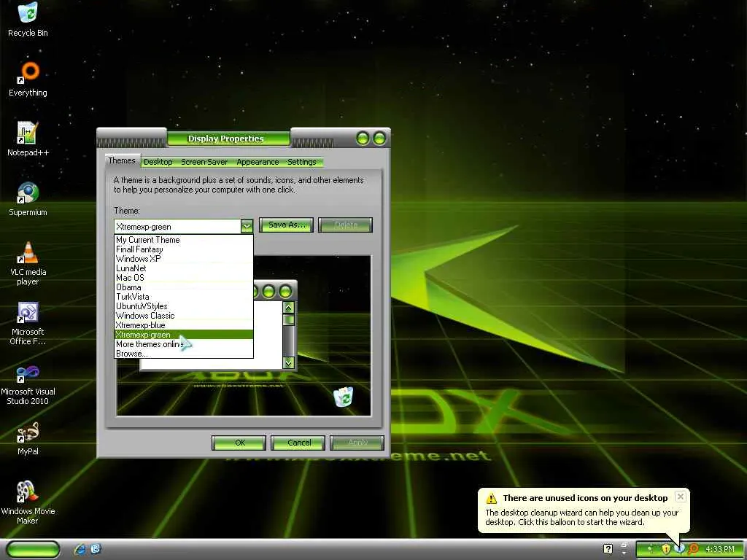Choose Browse... option in theme list
The image size is (747, 560).
tap(184, 354)
